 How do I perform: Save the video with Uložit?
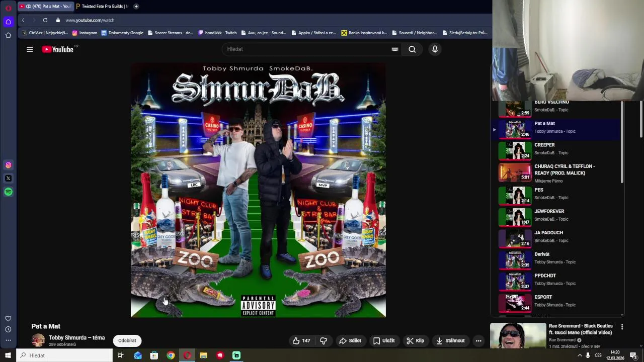coord(384,341)
